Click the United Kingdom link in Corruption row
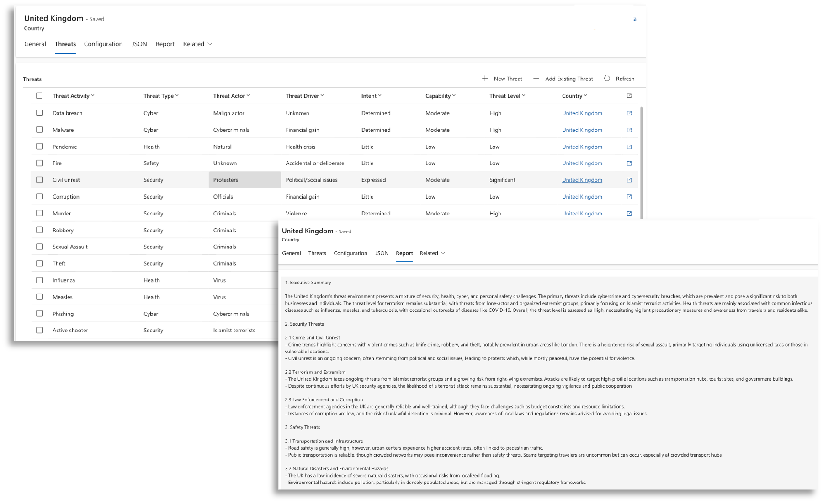823x504 pixels. (582, 197)
